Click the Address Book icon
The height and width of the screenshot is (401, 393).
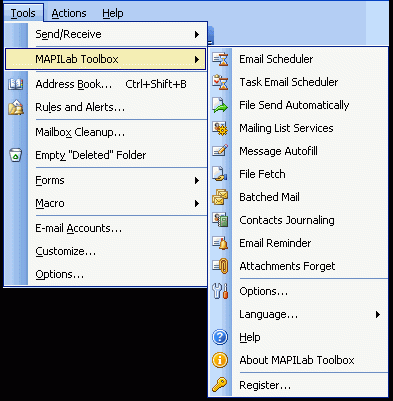click(16, 84)
